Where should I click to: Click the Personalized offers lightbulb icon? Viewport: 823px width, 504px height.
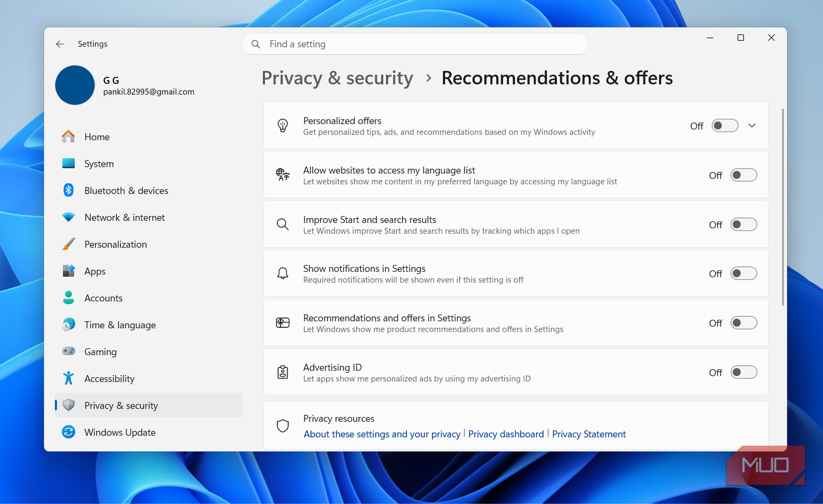(x=283, y=126)
